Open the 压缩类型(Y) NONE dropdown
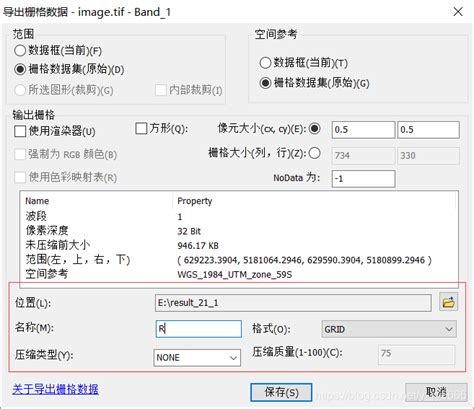The width and height of the screenshot is (474, 409). pos(197,358)
